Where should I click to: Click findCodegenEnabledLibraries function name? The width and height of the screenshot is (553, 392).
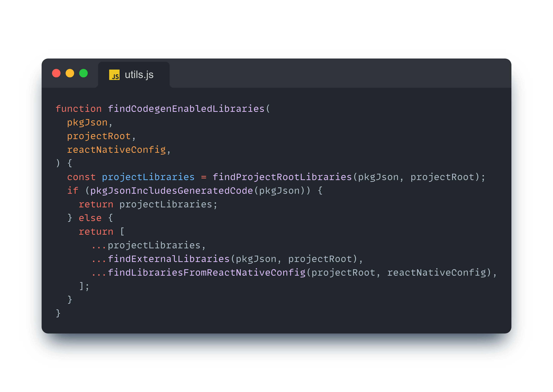[x=186, y=109]
